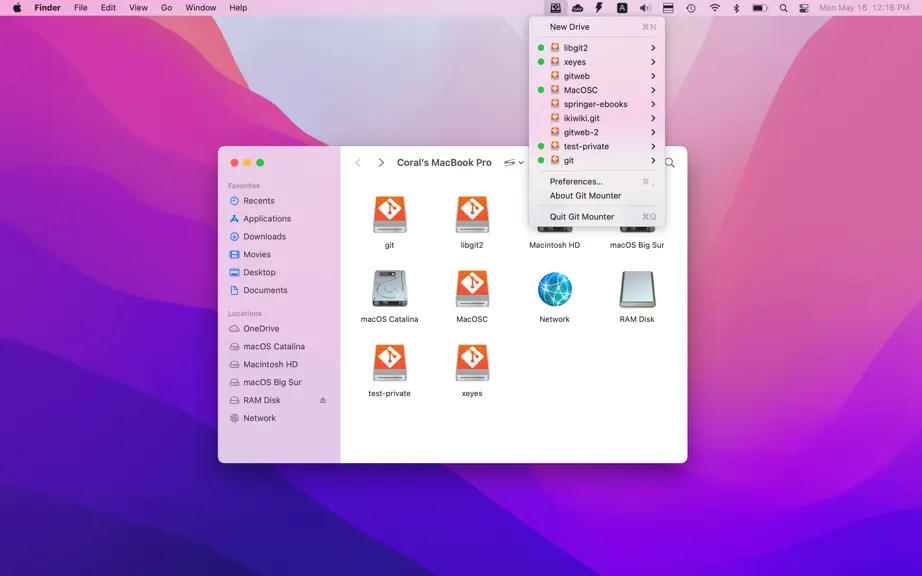922x576 pixels.
Task: Open the text input source menu icon
Action: click(x=622, y=8)
